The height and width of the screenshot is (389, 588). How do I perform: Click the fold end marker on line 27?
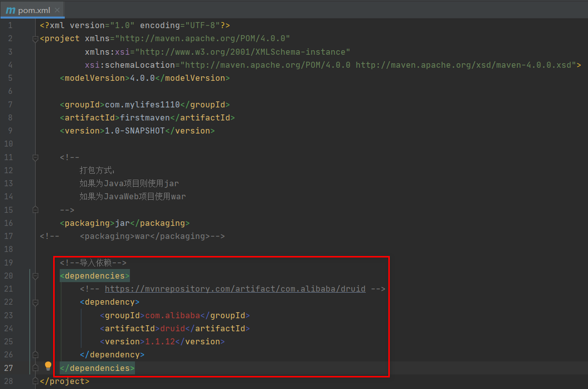[x=35, y=368]
